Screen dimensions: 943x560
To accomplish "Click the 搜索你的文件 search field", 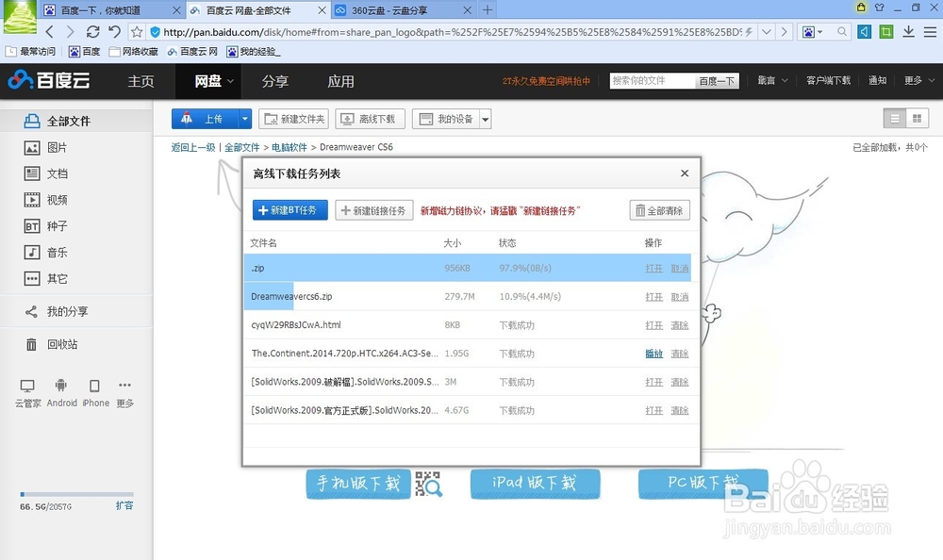I will (652, 80).
